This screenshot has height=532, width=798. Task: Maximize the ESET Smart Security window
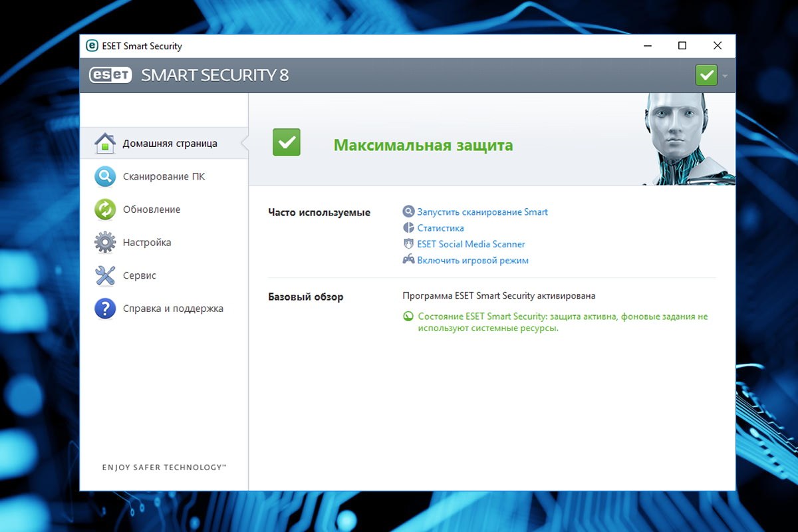click(682, 46)
